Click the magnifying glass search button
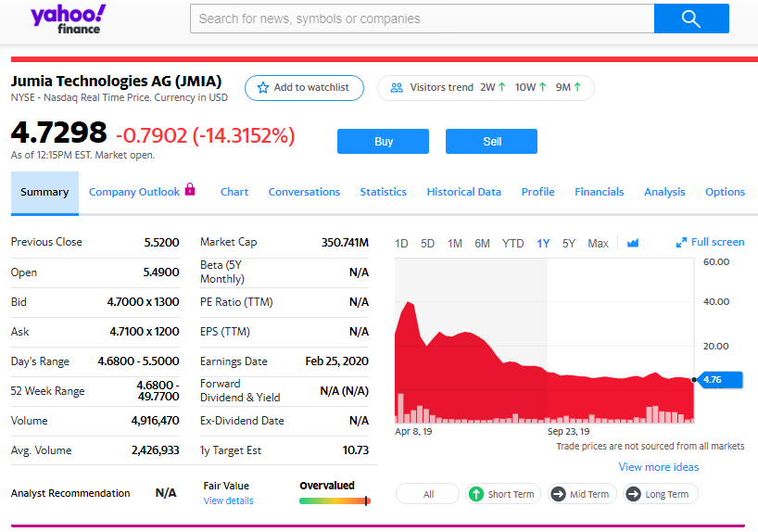 (x=691, y=19)
